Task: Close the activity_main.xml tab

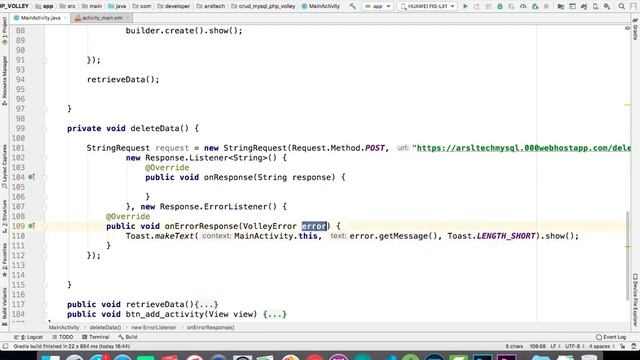Action: click(x=127, y=18)
